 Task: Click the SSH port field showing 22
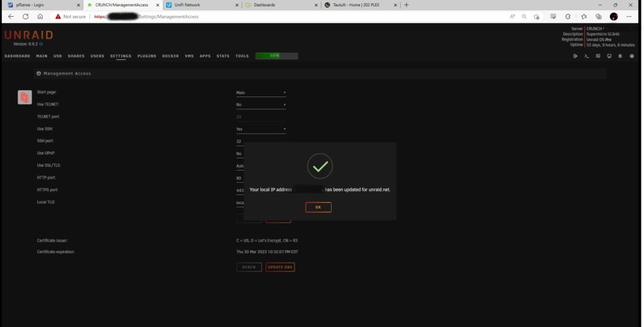pos(240,142)
